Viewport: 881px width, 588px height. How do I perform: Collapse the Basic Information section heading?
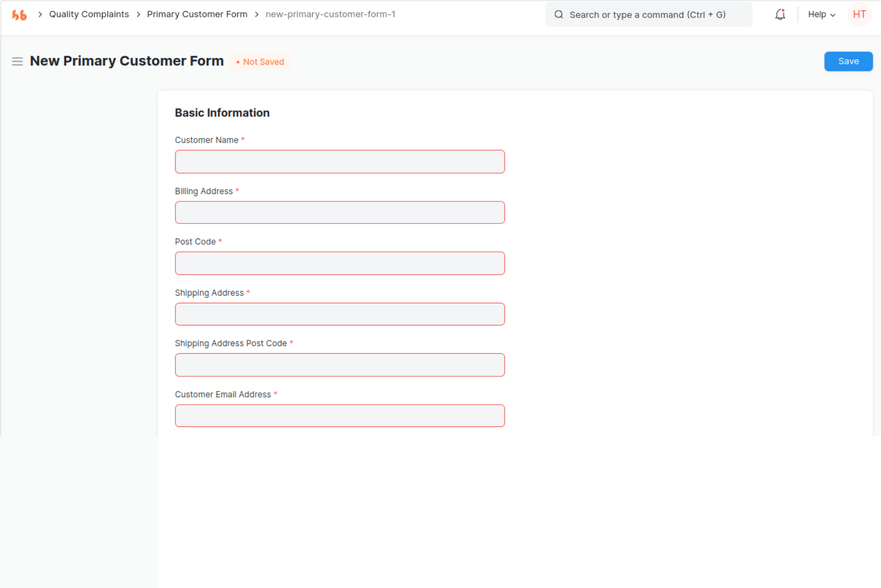222,113
